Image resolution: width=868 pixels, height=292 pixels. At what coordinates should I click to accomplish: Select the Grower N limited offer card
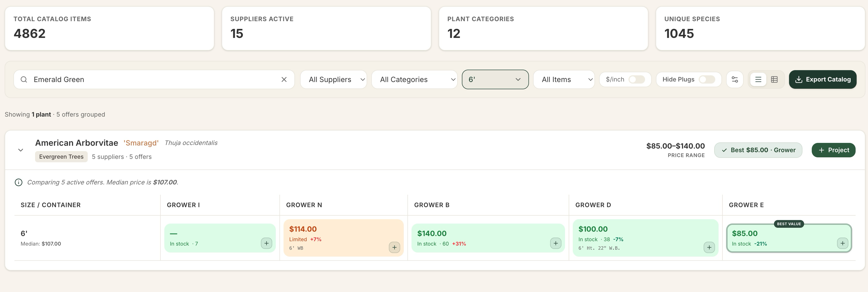[343, 238]
